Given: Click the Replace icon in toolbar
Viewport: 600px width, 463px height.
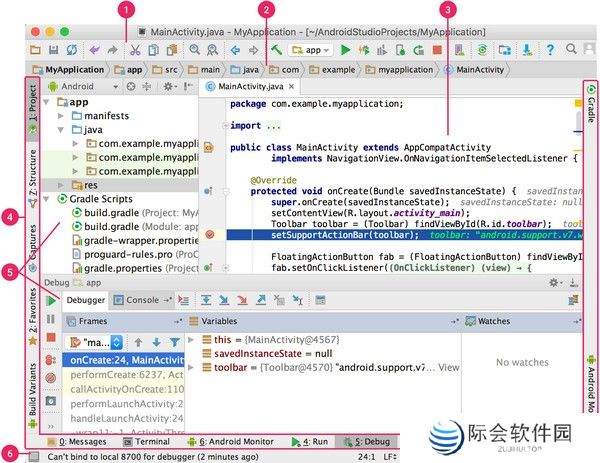Looking at the screenshot, I should pyautogui.click(x=212, y=50).
